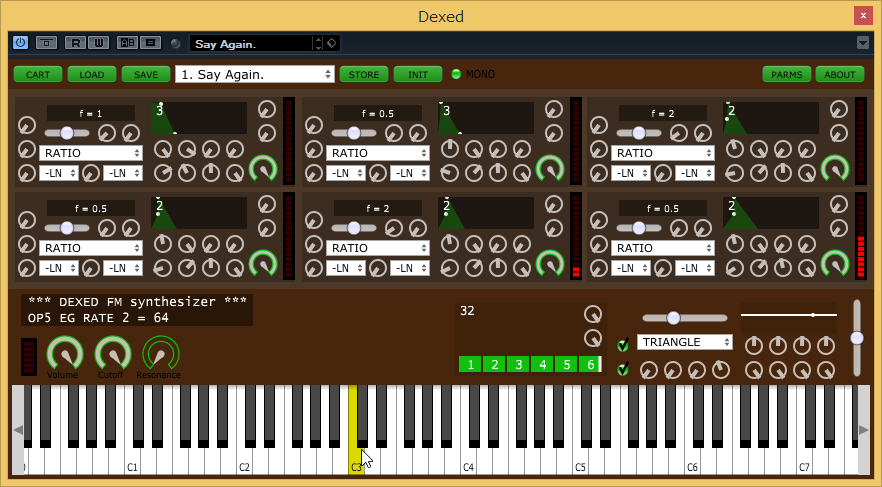This screenshot has height=487, width=882.
Task: Toggle operator 3 switch
Action: [519, 364]
